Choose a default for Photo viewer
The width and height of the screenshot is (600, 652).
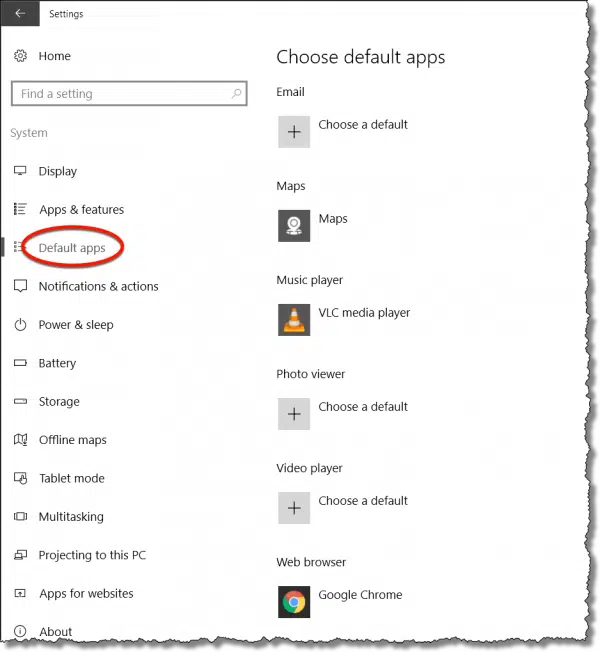pos(363,406)
